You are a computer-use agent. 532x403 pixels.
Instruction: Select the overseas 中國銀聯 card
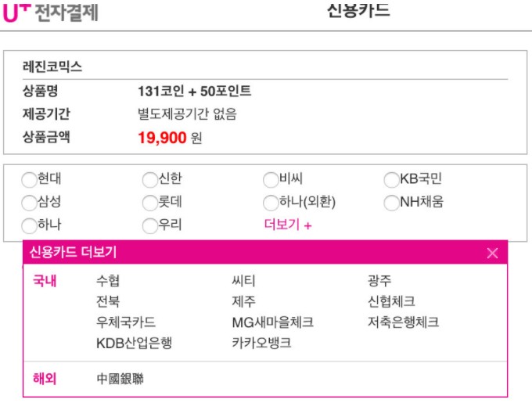coord(120,380)
